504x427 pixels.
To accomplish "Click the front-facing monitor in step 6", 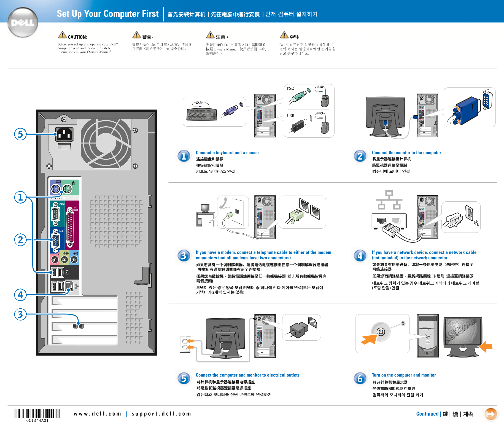I will pyautogui.click(x=463, y=337).
